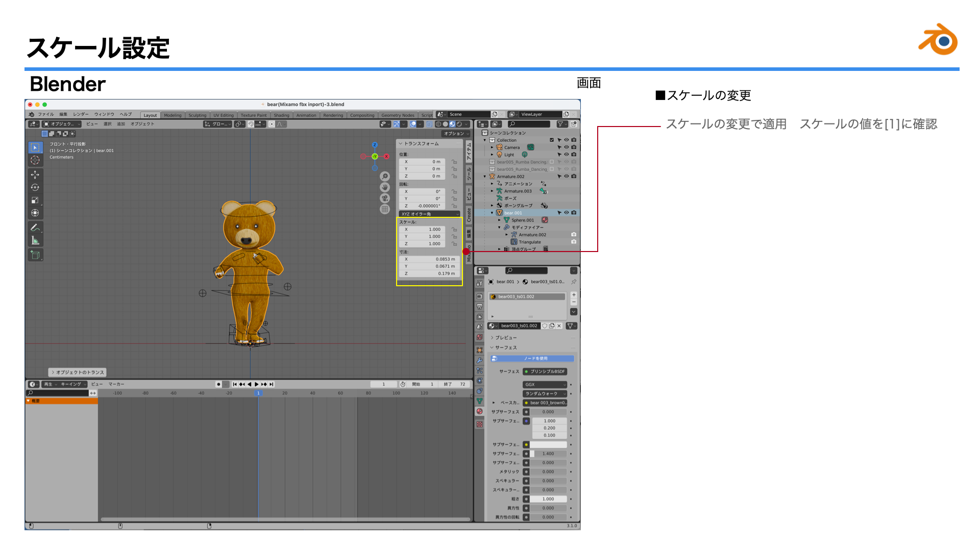Toggle snapping magnet in viewport header

251,124
